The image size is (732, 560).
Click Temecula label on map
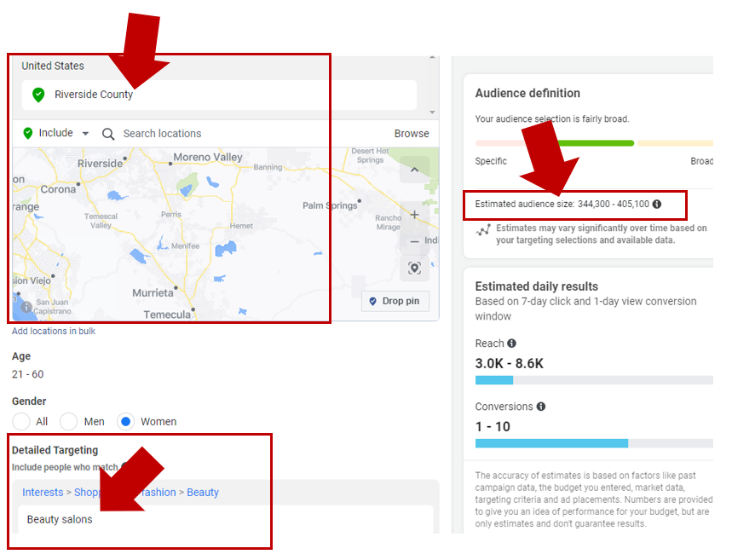(167, 315)
